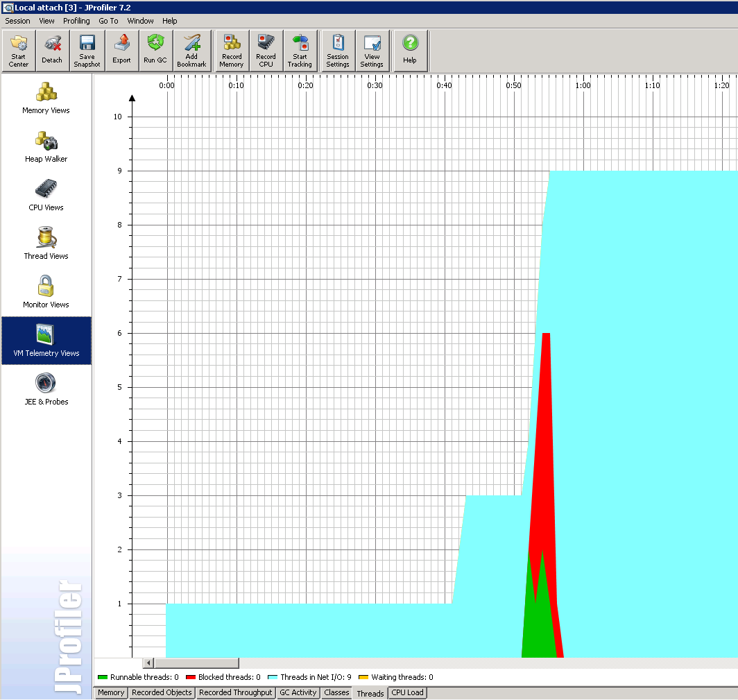Viewport: 738px width, 700px height.
Task: Click the 0:00 time axis label
Action: (x=166, y=85)
